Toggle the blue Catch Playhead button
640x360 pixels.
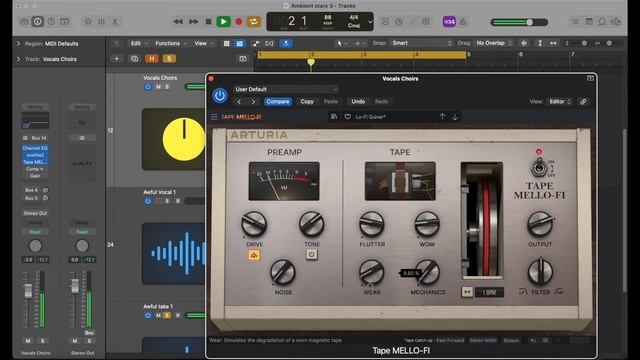[x=286, y=43]
